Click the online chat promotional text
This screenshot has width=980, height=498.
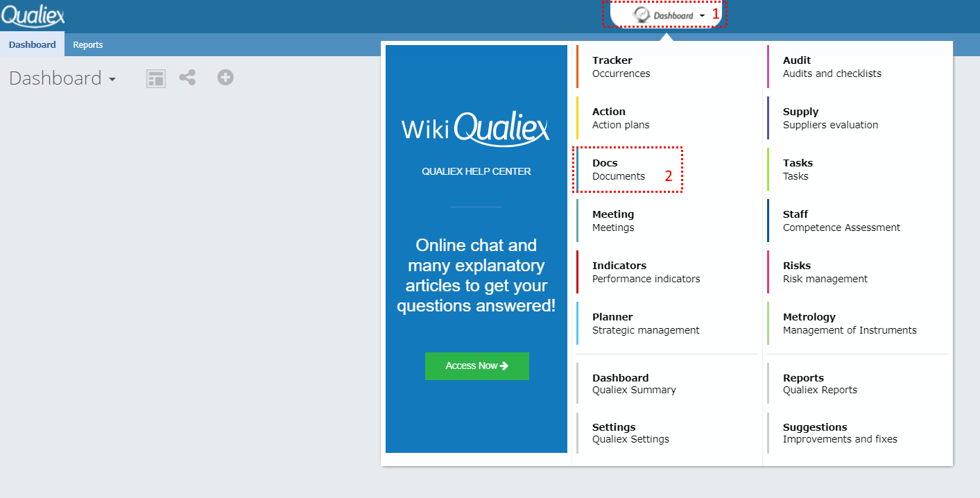pyautogui.click(x=476, y=275)
